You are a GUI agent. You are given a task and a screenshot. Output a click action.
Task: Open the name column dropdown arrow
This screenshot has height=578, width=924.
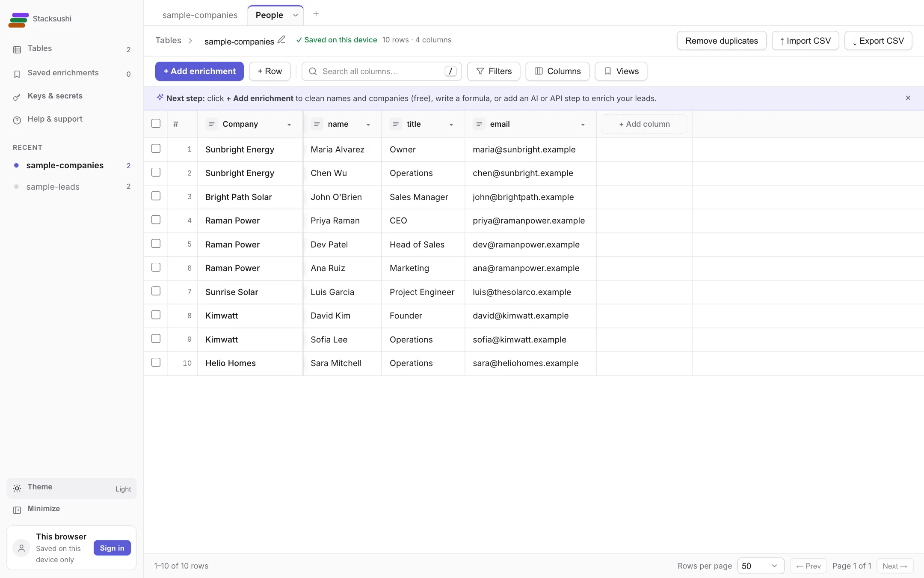368,125
